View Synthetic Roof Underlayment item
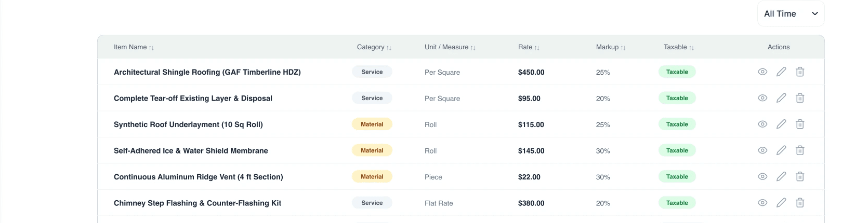This screenshot has width=868, height=223. pos(762,124)
